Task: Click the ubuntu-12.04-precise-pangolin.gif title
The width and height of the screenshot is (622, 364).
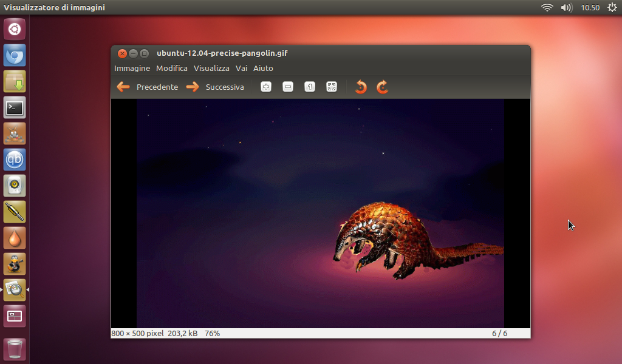Action: [222, 53]
